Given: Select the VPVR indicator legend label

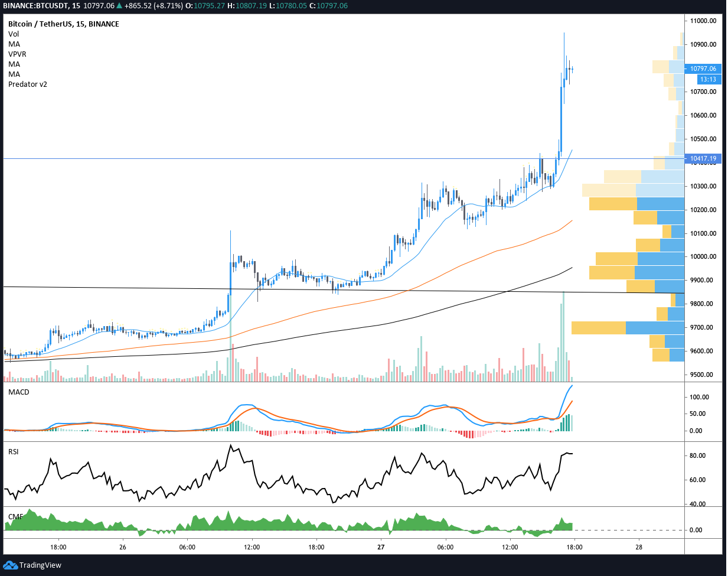Looking at the screenshot, I should pyautogui.click(x=17, y=54).
